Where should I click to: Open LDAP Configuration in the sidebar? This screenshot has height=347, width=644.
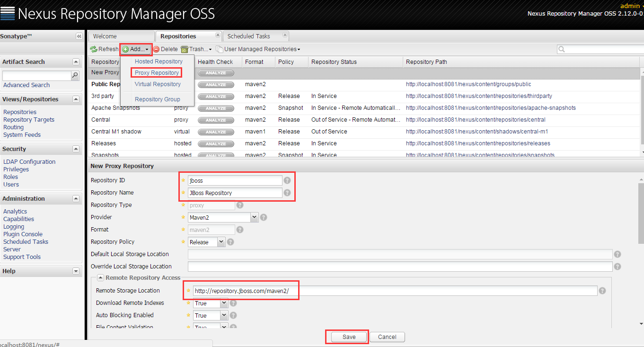tap(29, 162)
